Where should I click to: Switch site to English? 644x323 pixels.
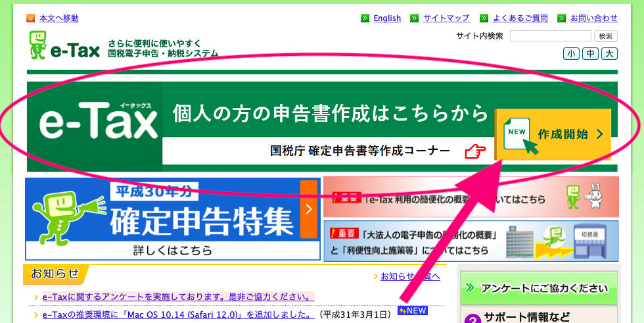tap(387, 18)
